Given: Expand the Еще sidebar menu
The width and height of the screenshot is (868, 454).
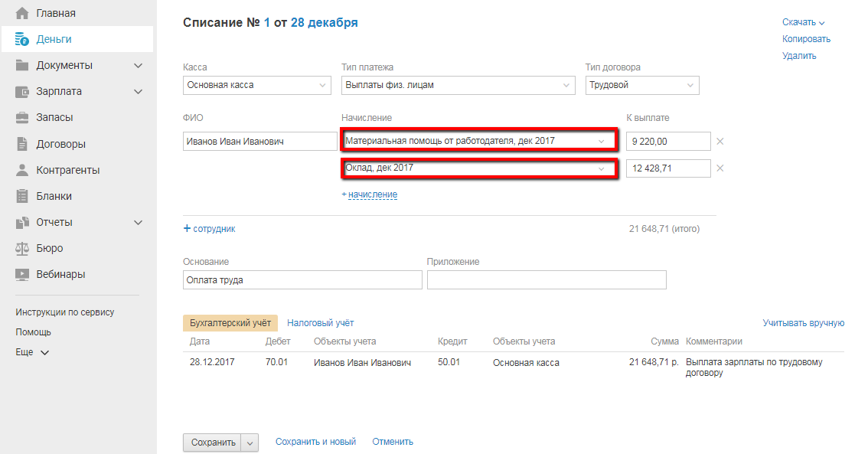Looking at the screenshot, I should (x=32, y=352).
